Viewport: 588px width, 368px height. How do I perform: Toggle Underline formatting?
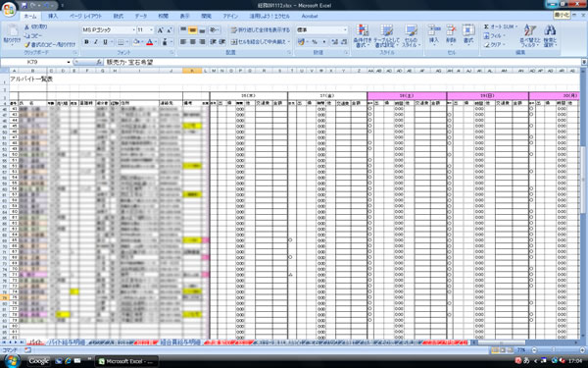105,42
